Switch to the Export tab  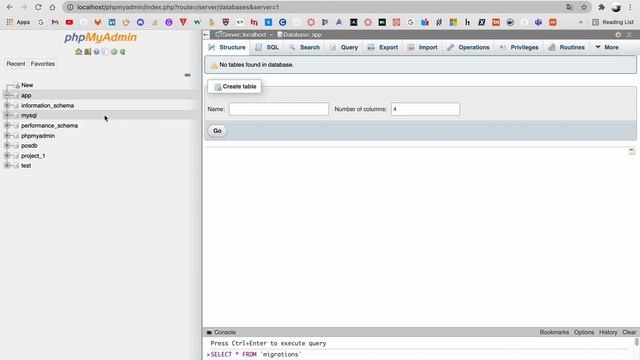point(383,47)
